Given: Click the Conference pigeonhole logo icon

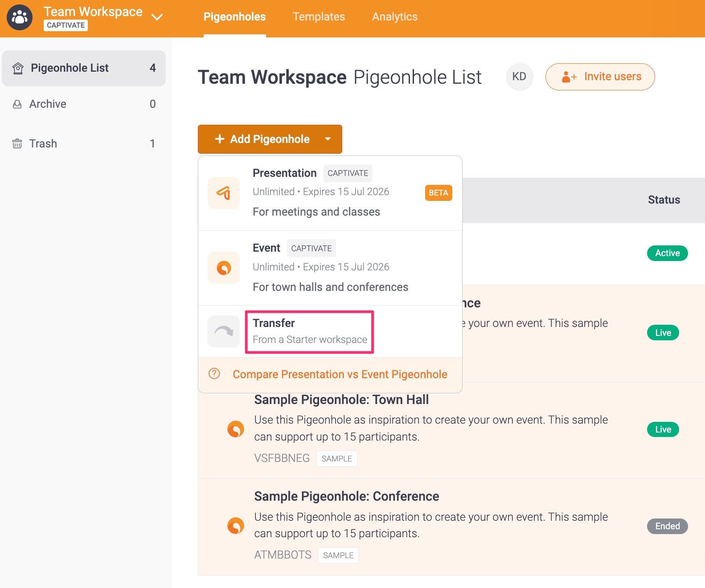Looking at the screenshot, I should tap(236, 526).
